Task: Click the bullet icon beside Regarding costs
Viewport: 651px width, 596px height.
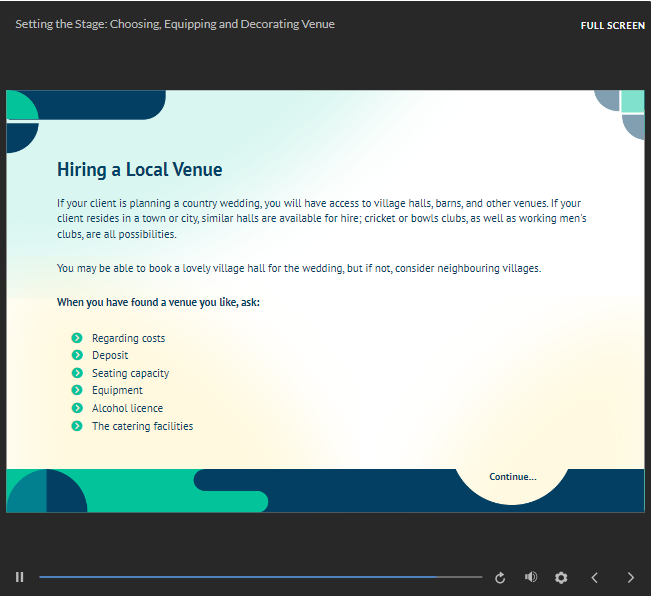Action: coord(77,338)
